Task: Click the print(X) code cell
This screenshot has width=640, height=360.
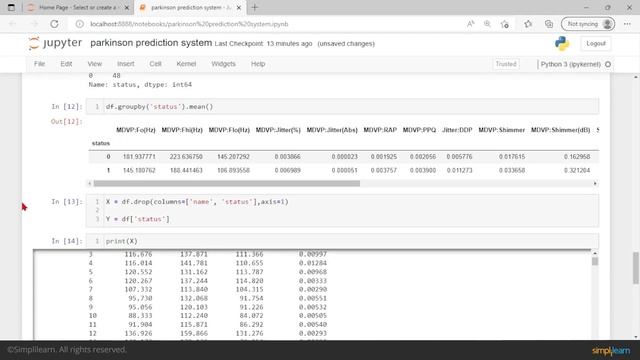Action: [x=342, y=241]
